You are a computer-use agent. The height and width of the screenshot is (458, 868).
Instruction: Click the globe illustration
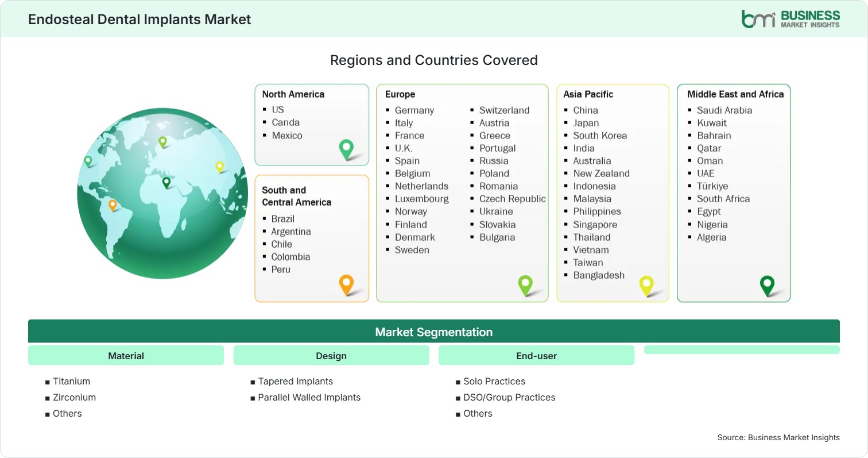pos(163,193)
